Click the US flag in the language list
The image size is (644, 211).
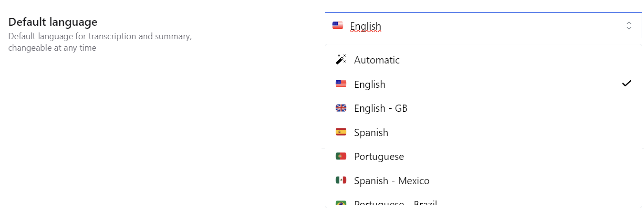[x=341, y=84]
